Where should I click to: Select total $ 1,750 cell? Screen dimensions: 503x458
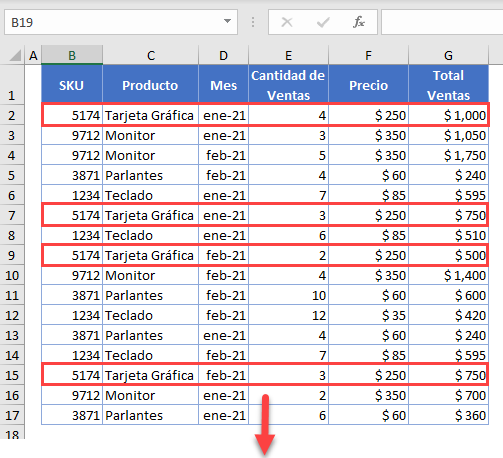pos(448,155)
